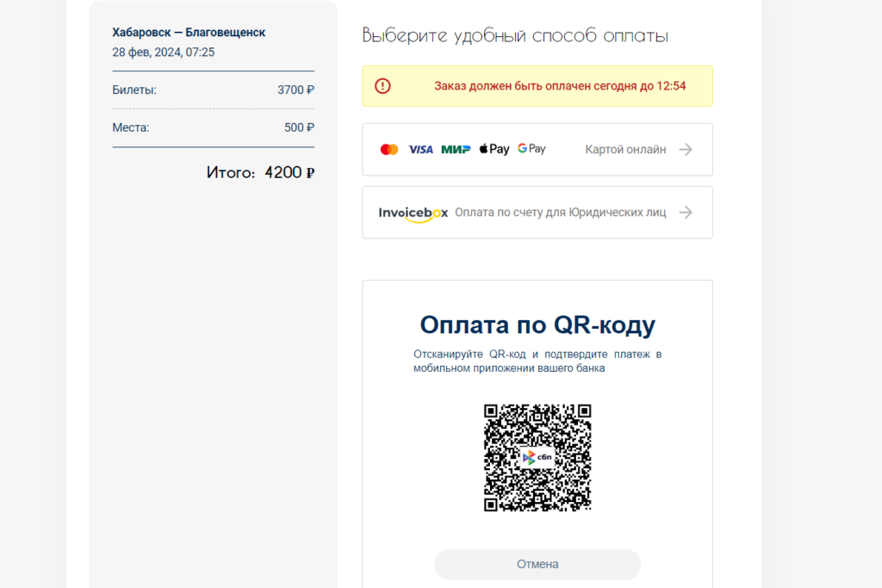The image size is (882, 588).
Task: Click the Invoicebox logo
Action: coord(413,213)
